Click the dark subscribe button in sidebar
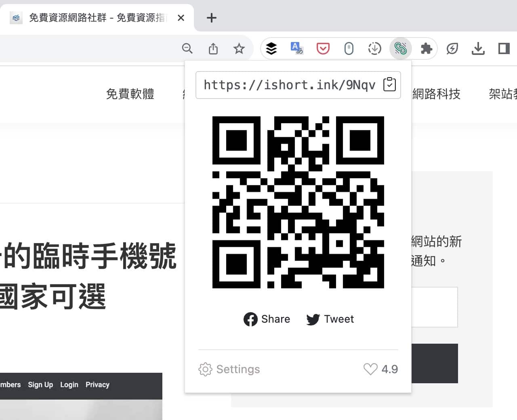The height and width of the screenshot is (420, 517). [x=435, y=363]
